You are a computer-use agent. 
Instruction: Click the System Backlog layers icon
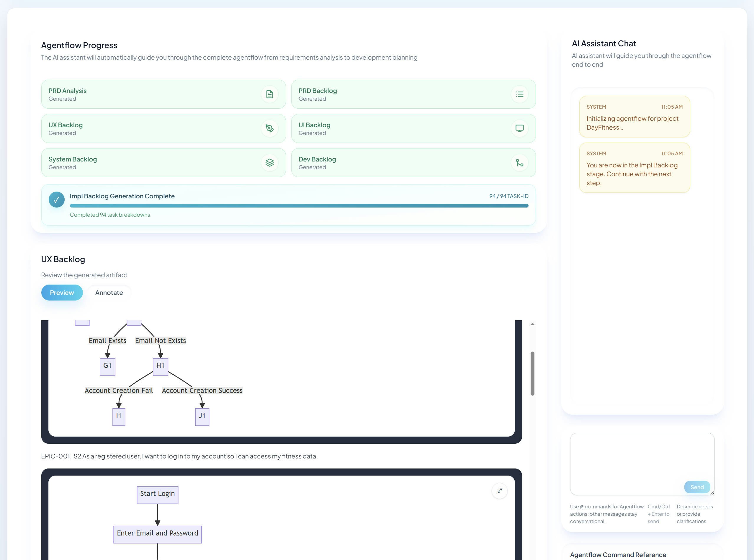tap(269, 163)
